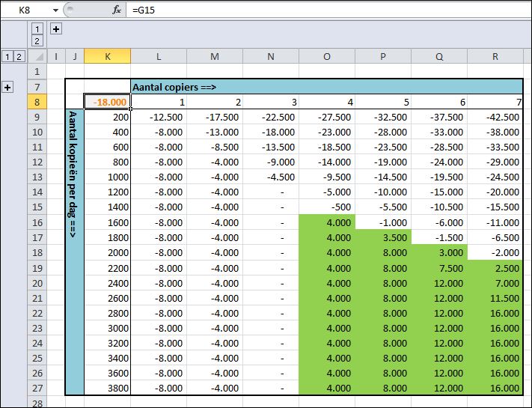Viewport: 532px width, 408px height.
Task: Select column O header
Action: coord(327,56)
